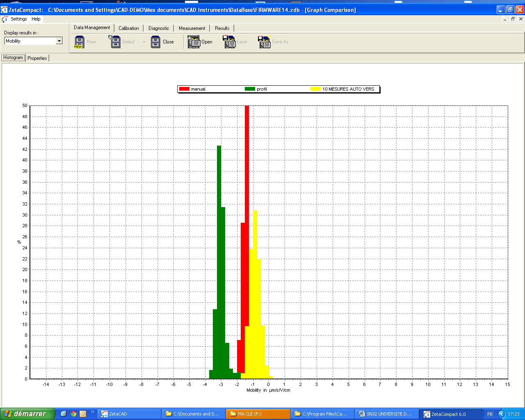The height and width of the screenshot is (420, 525).
Task: Click the ZetaCompact icon in title bar
Action: (4, 9)
